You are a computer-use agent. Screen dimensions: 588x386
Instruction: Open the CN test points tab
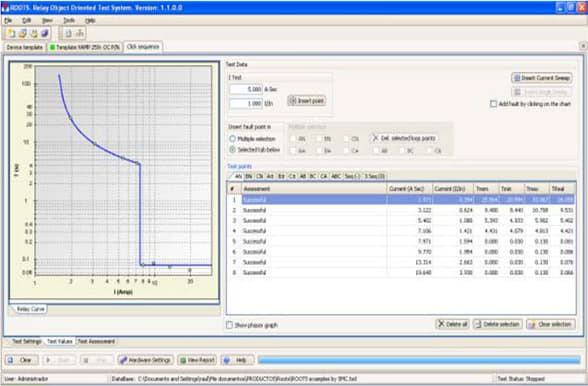(x=260, y=176)
